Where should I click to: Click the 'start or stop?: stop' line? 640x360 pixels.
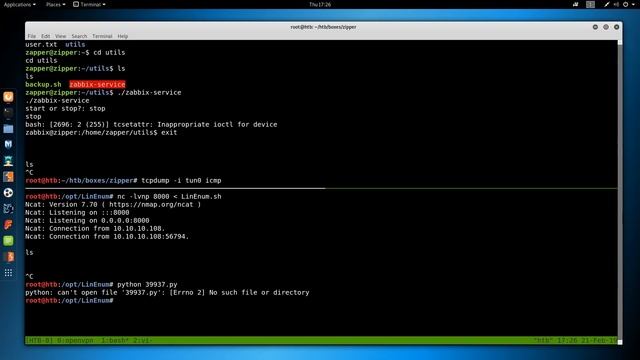click(65, 109)
